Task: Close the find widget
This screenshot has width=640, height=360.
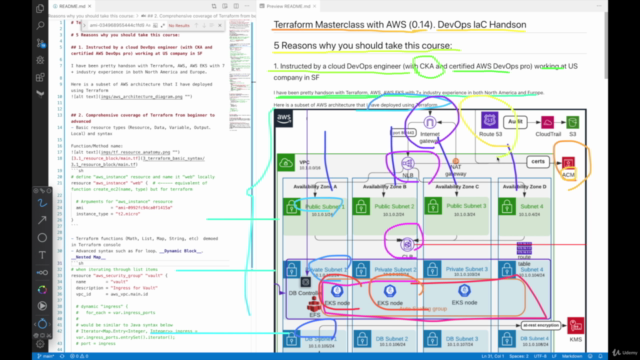Action: click(220, 25)
